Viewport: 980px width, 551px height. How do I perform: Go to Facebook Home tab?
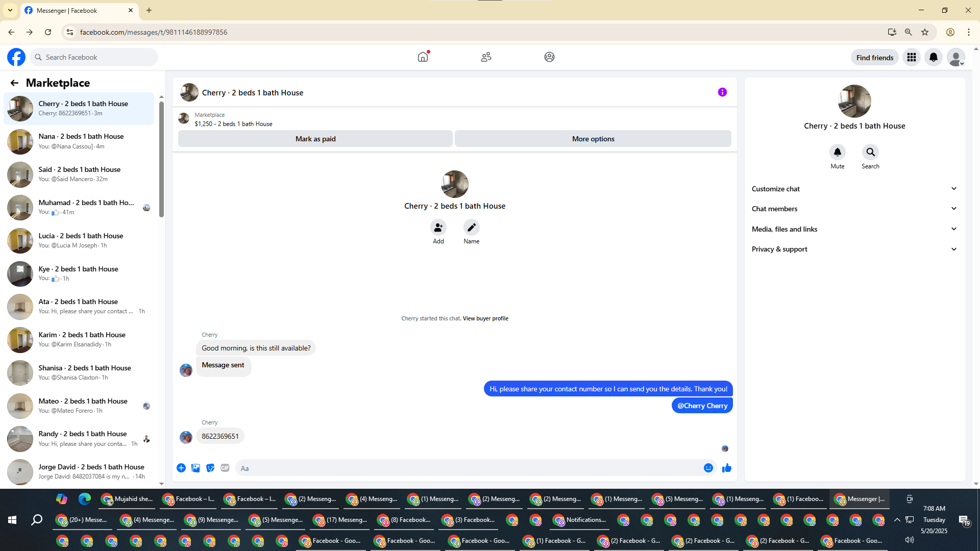tap(423, 57)
